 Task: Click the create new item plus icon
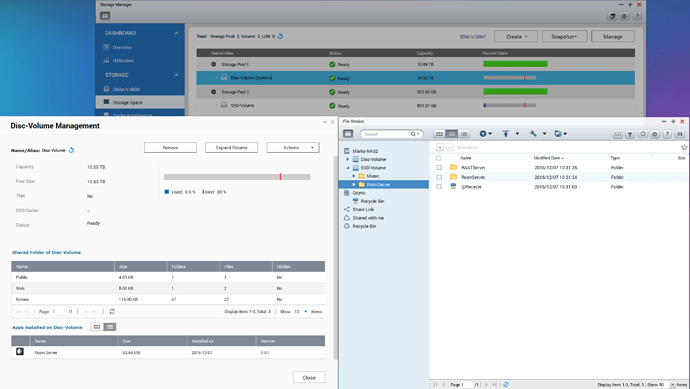tap(483, 134)
